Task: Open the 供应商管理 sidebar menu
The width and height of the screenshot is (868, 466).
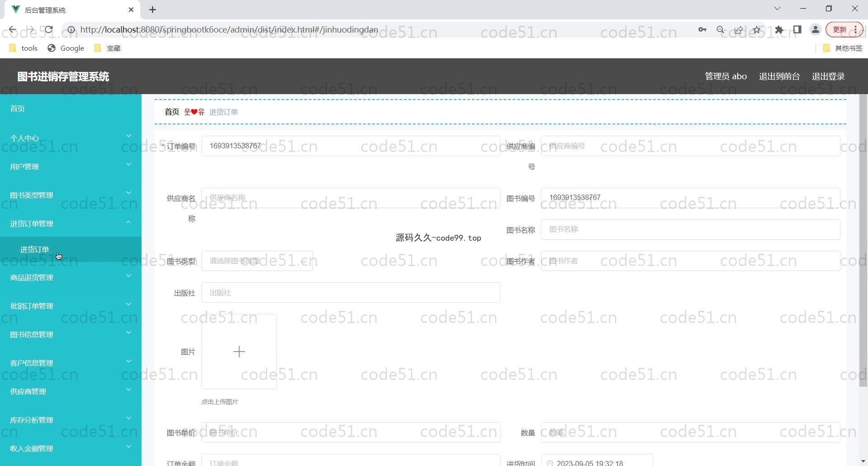Action: [71, 391]
